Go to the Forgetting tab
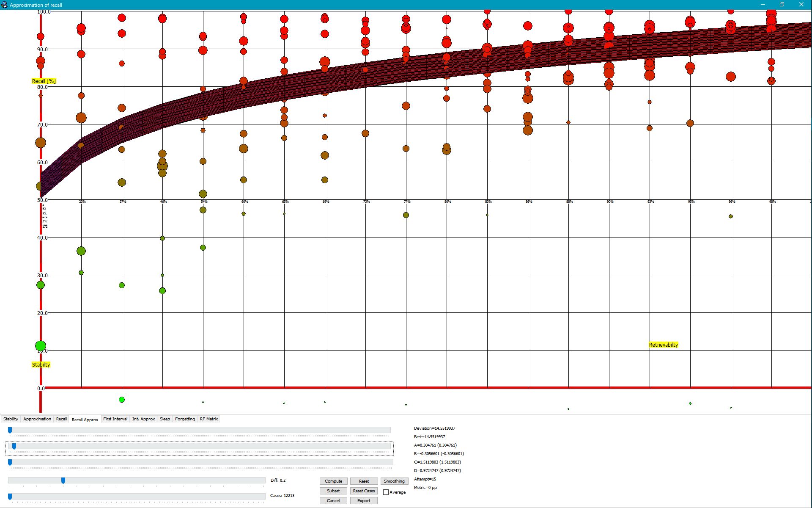 pos(185,419)
